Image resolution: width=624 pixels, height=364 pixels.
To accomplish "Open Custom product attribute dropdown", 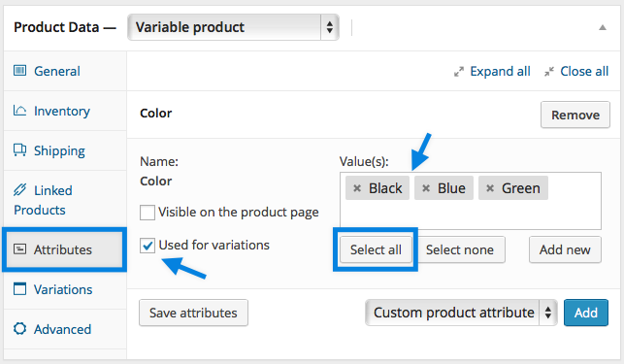I will pos(461,313).
